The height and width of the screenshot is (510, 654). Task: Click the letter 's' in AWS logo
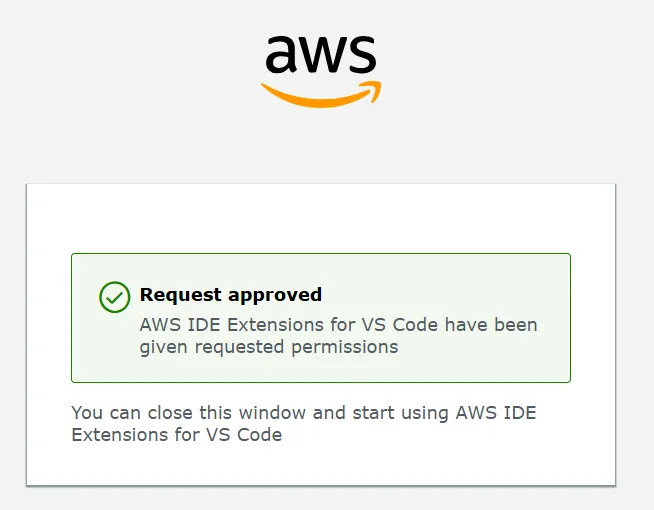[x=362, y=57]
